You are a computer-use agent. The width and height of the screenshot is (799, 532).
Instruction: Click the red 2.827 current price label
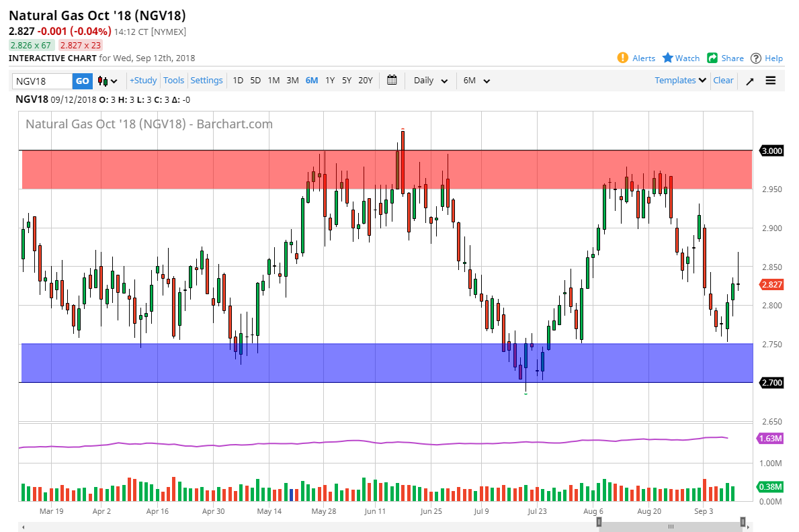tap(771, 284)
